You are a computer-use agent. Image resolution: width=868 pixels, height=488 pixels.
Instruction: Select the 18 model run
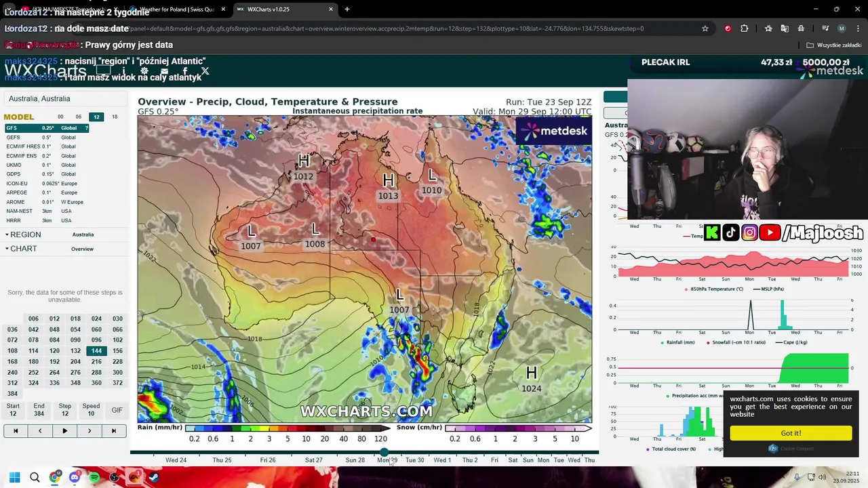(115, 117)
